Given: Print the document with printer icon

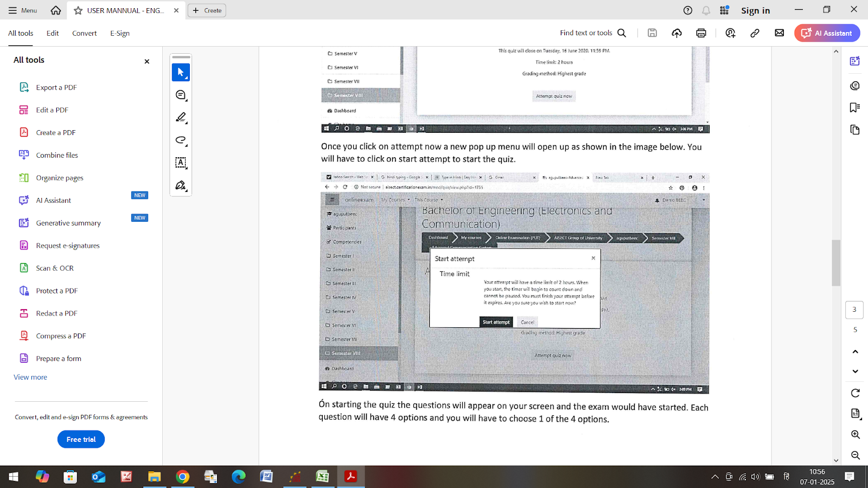Looking at the screenshot, I should [x=701, y=33].
